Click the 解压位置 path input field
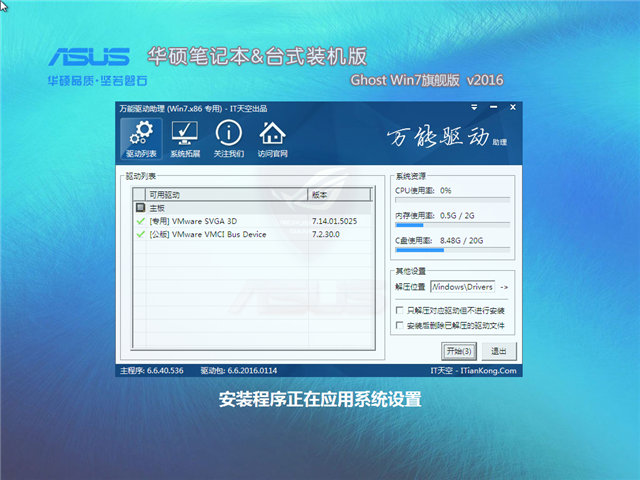Image resolution: width=640 pixels, height=480 pixels. pos(462,287)
